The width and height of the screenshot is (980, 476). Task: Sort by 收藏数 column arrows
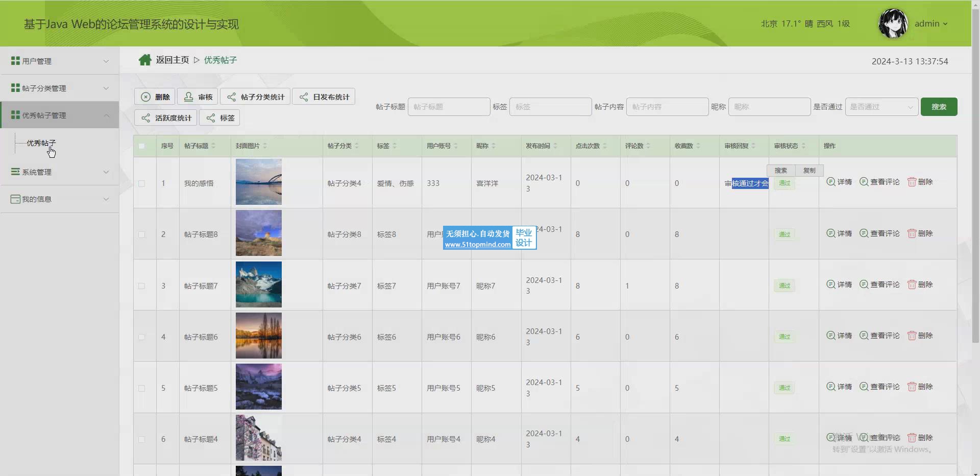click(698, 146)
